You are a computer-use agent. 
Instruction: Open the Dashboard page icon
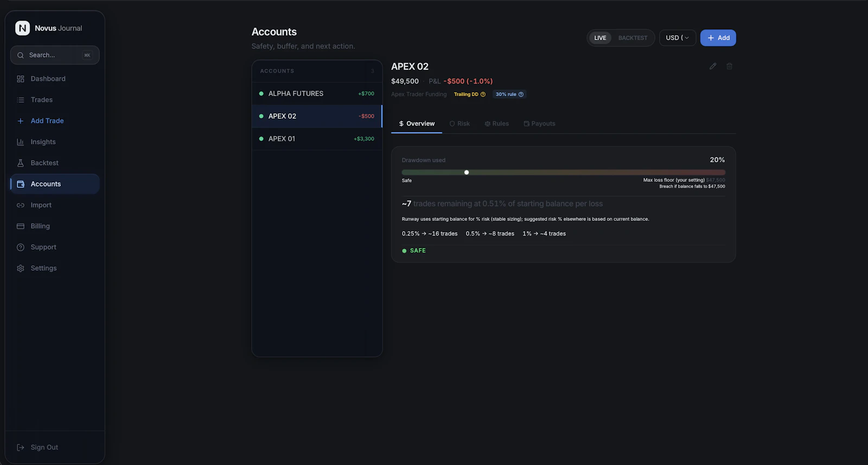(21, 79)
